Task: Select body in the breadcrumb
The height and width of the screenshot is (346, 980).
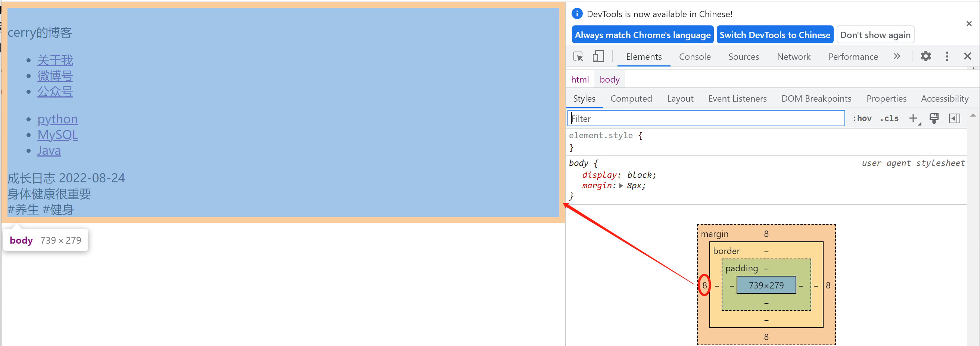Action: (x=609, y=80)
